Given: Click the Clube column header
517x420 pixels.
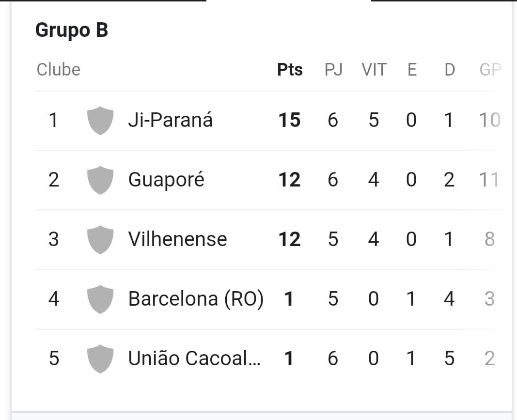Looking at the screenshot, I should (x=58, y=70).
